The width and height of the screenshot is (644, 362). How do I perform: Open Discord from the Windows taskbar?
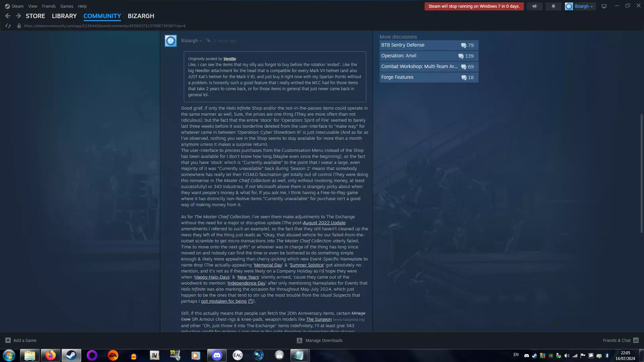coord(217,355)
